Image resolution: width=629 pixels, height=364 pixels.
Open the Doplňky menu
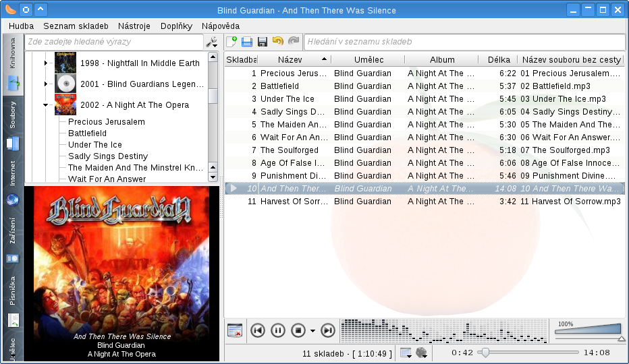pos(177,26)
